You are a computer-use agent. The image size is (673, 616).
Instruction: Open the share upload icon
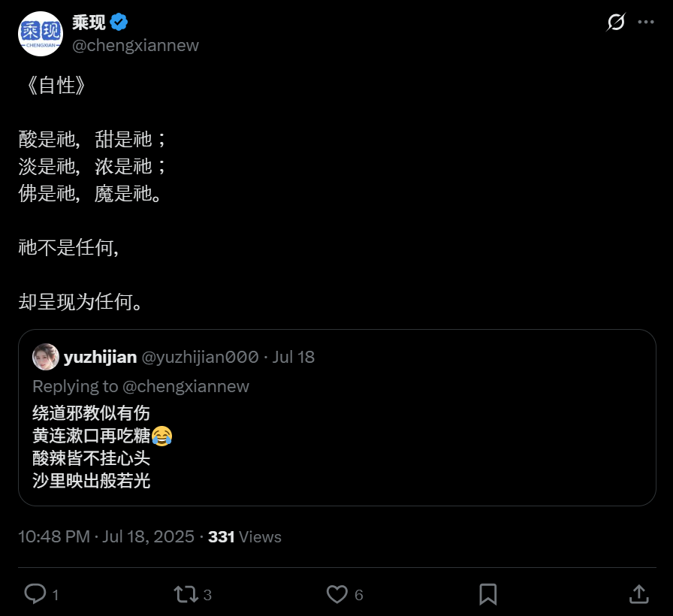click(x=638, y=594)
